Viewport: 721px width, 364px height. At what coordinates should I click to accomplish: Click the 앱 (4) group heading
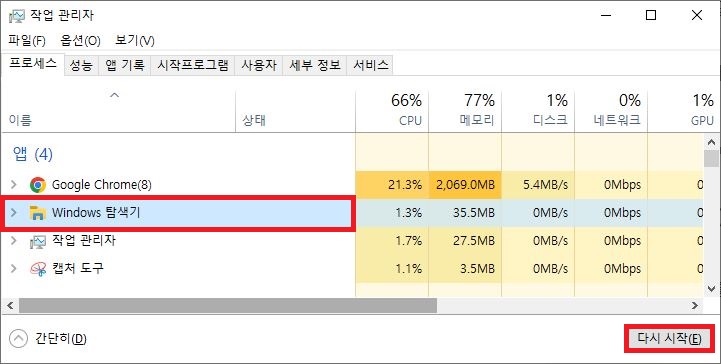pyautogui.click(x=32, y=154)
